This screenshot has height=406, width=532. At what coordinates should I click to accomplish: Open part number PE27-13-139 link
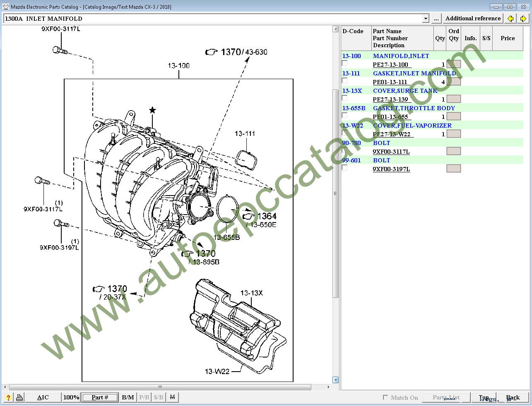(x=390, y=99)
